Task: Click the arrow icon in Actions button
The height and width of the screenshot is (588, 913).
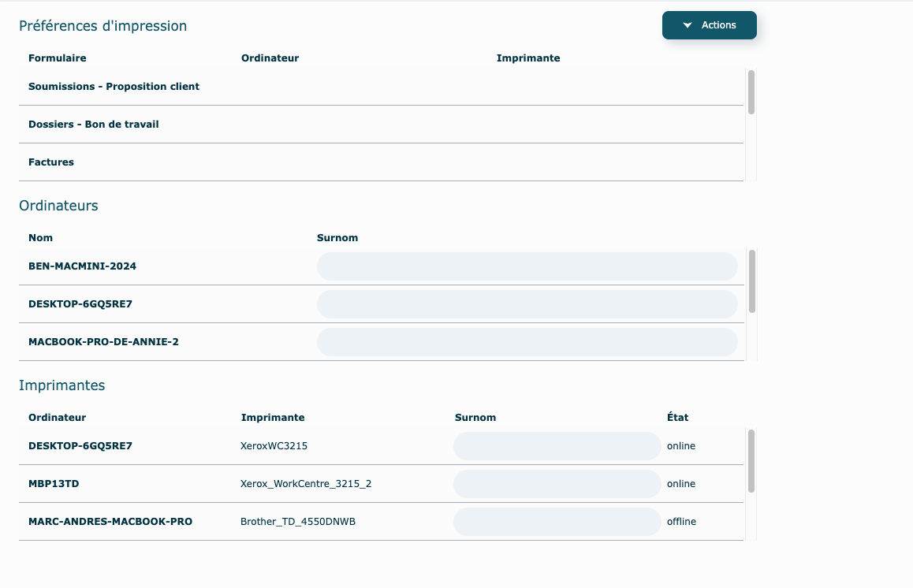Action: coord(687,25)
